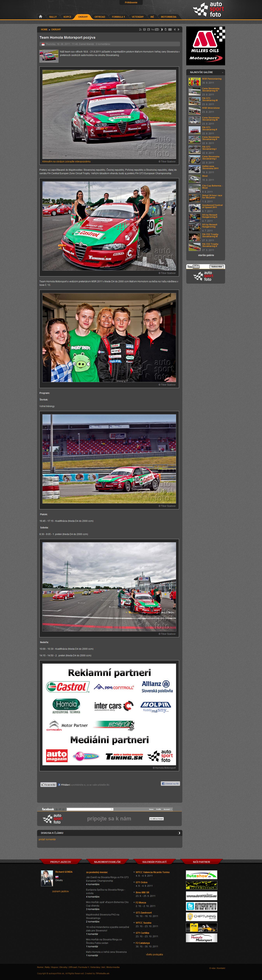Image resolution: width=262 pixels, height=980 pixels.
Task: Open the Chiptuning partner banner
Action: coord(202,917)
